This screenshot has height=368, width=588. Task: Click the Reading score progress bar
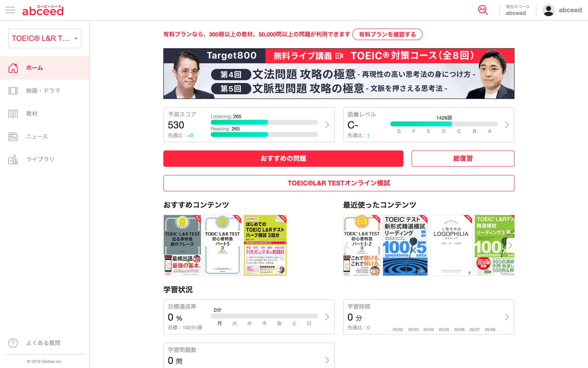(264, 135)
